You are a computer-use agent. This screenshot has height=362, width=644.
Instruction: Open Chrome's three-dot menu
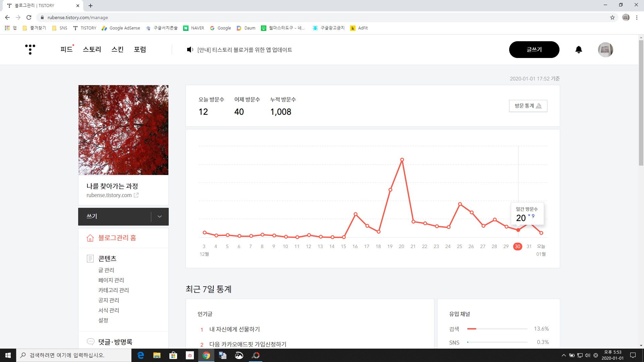click(x=637, y=17)
